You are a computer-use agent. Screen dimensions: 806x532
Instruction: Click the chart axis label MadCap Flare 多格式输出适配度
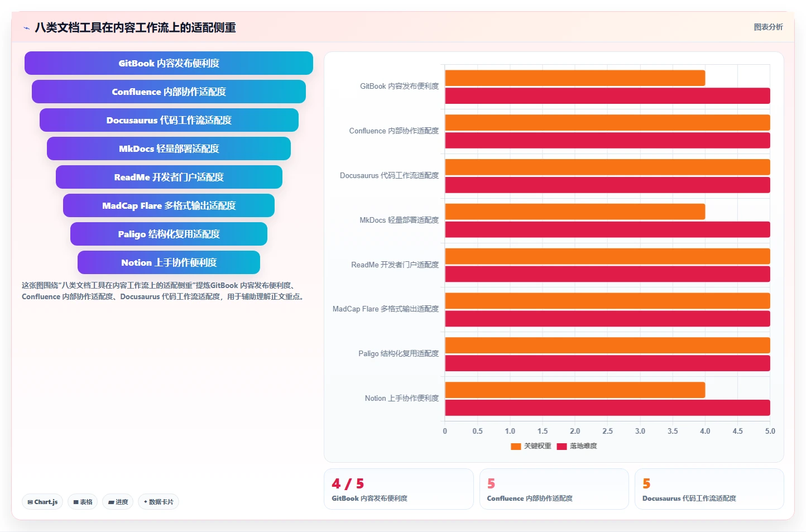tap(386, 309)
